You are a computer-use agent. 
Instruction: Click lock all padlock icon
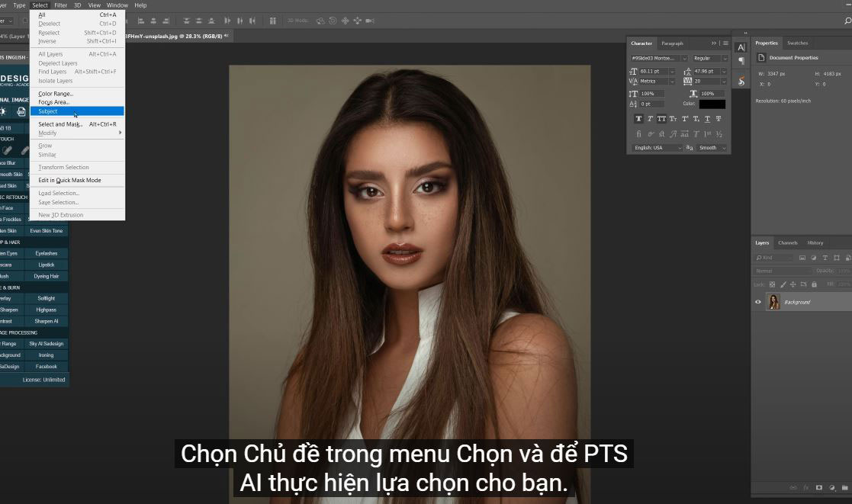pyautogui.click(x=814, y=284)
